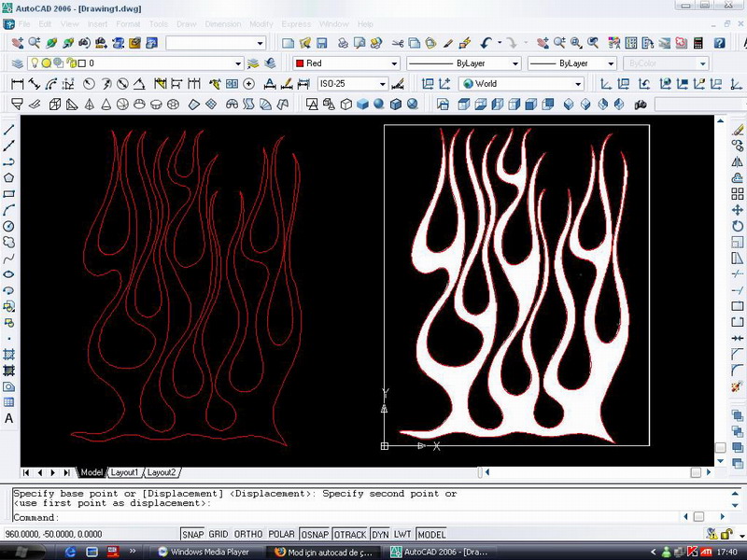Click the Explode modify tool
Image resolution: width=747 pixels, height=560 pixels.
point(738,385)
